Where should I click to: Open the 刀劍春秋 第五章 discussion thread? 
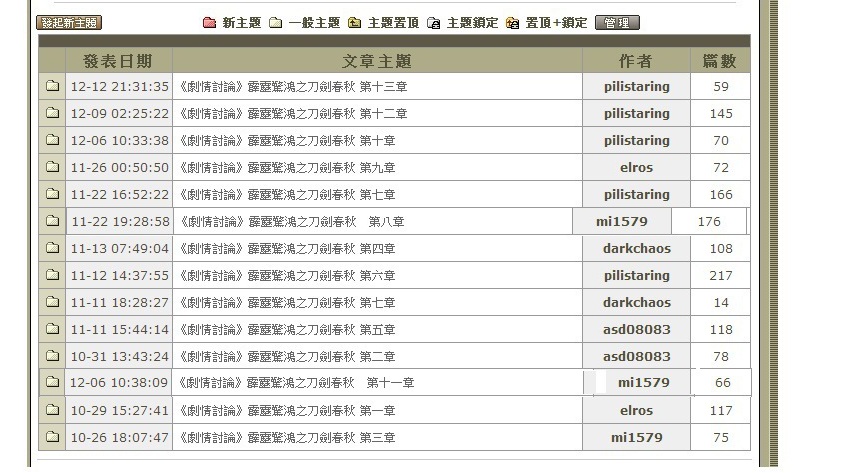287,330
